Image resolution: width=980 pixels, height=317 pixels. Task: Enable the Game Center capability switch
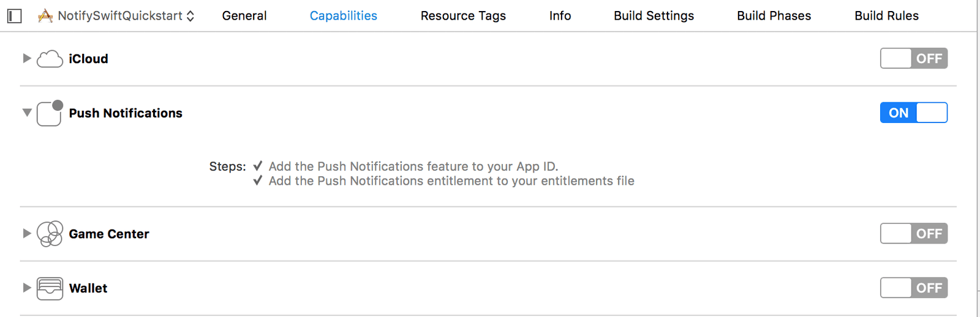913,234
